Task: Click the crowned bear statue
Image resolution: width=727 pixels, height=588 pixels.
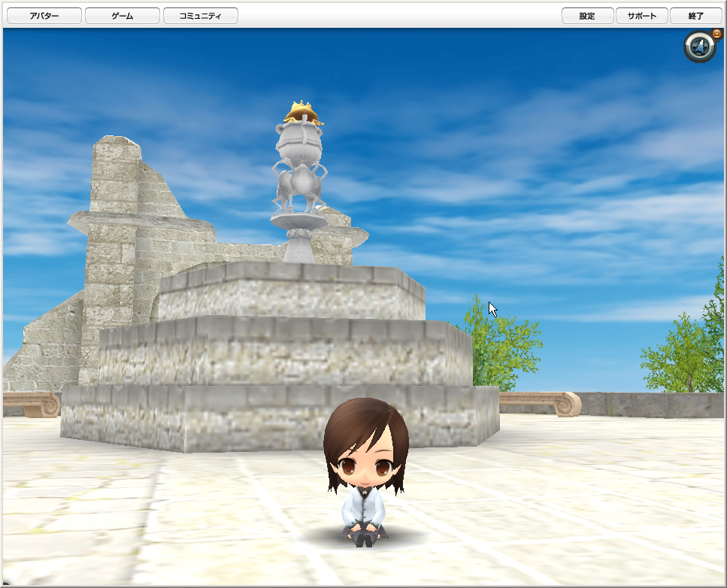Action: [x=300, y=181]
